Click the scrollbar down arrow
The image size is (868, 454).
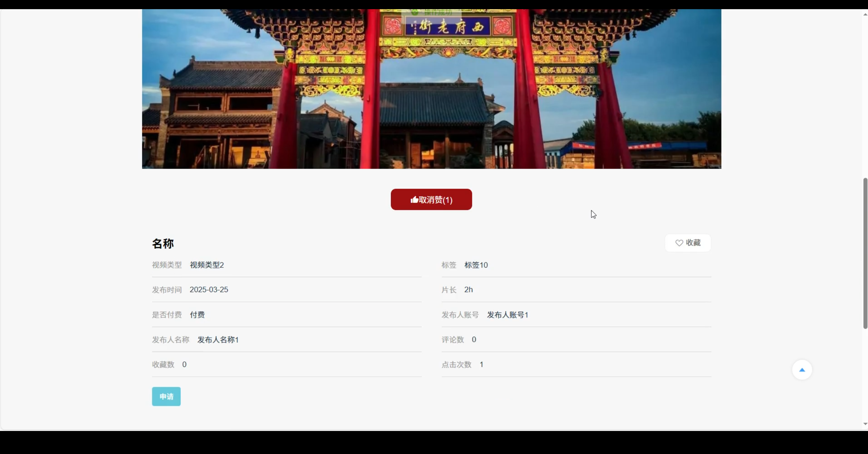(x=865, y=424)
